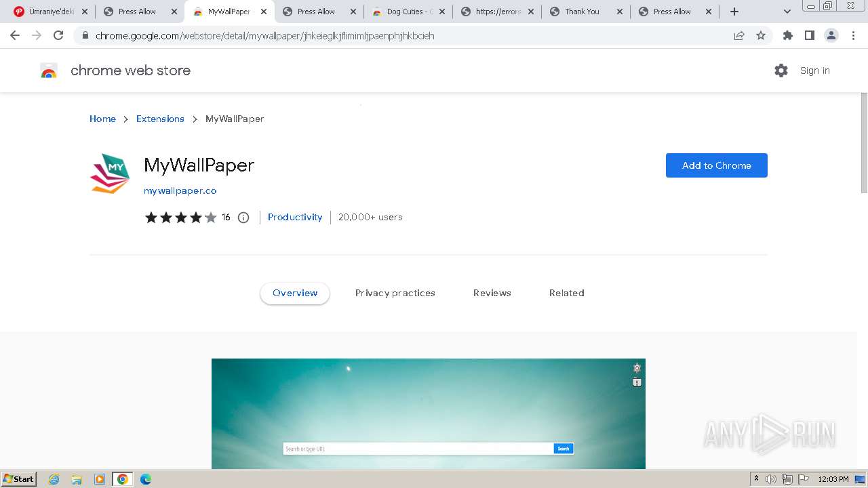Viewport: 868px width, 488px height.
Task: Open the Extensions puzzle icon
Action: (x=787, y=35)
